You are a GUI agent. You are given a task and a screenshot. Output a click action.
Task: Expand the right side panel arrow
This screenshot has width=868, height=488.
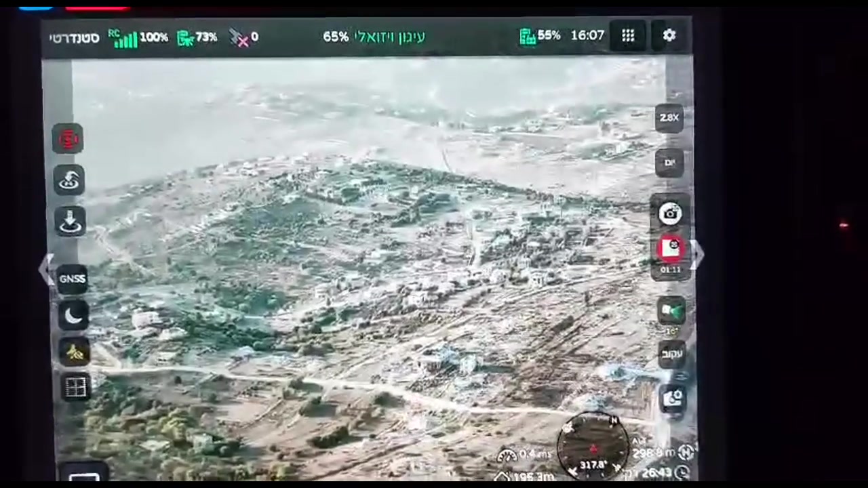click(698, 256)
